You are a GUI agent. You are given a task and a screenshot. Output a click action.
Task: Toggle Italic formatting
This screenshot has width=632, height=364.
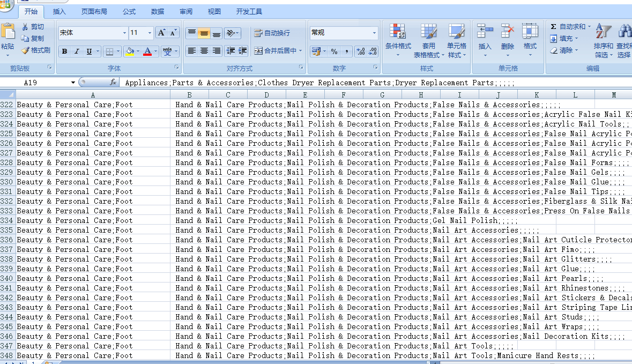[x=77, y=51]
